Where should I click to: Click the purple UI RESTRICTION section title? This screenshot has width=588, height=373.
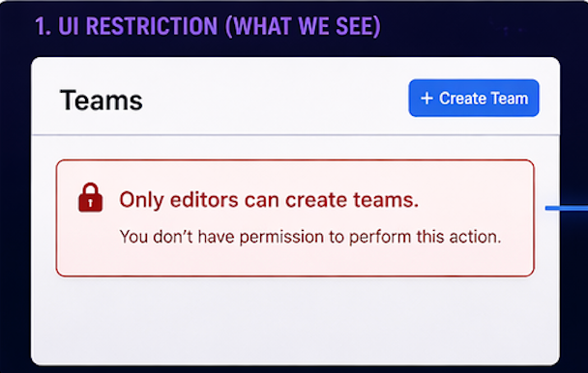(208, 26)
